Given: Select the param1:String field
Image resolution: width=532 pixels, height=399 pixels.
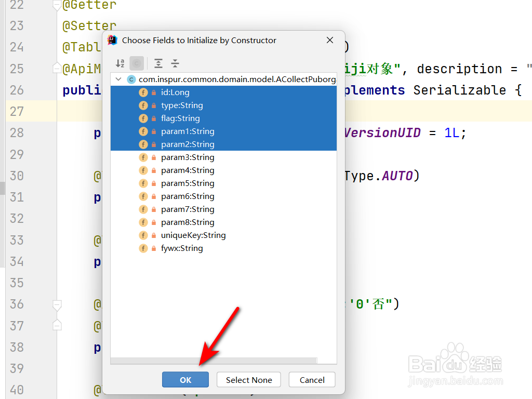Looking at the screenshot, I should click(223, 131).
